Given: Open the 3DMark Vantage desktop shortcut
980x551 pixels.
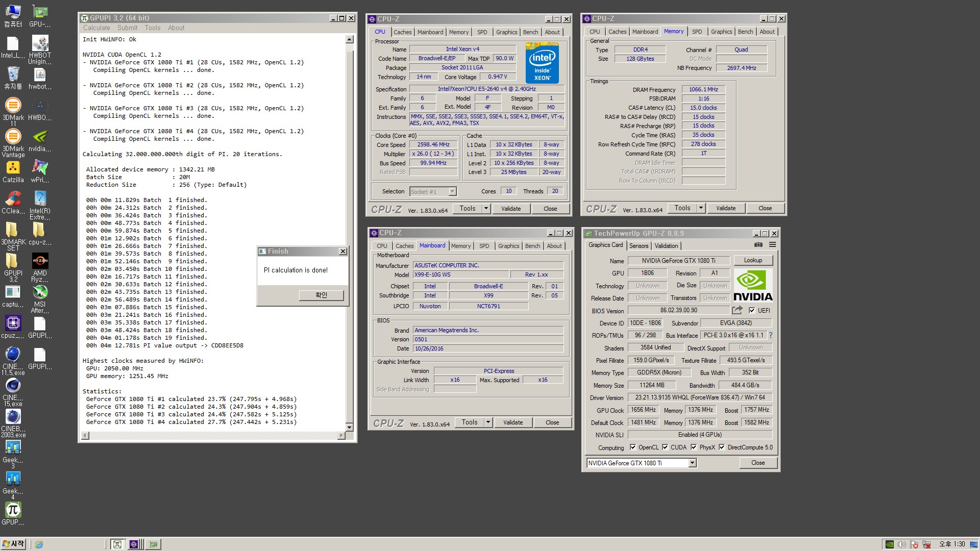Looking at the screenshot, I should point(13,143).
